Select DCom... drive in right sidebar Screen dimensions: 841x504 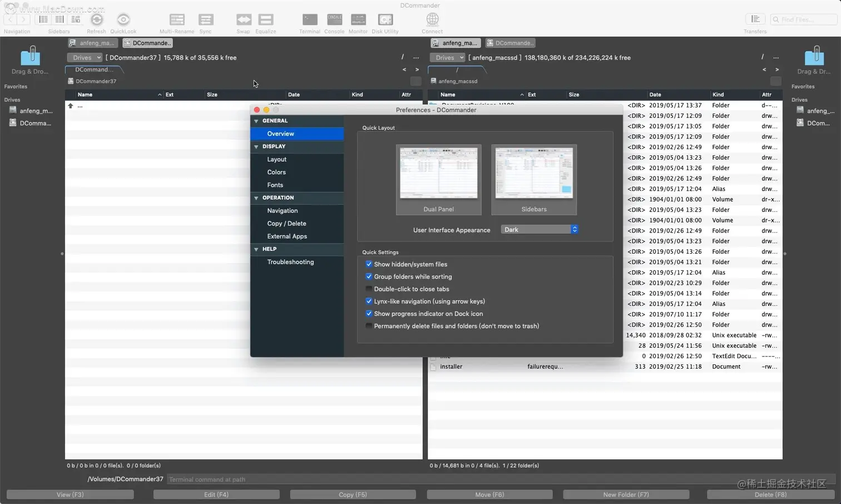[814, 123]
